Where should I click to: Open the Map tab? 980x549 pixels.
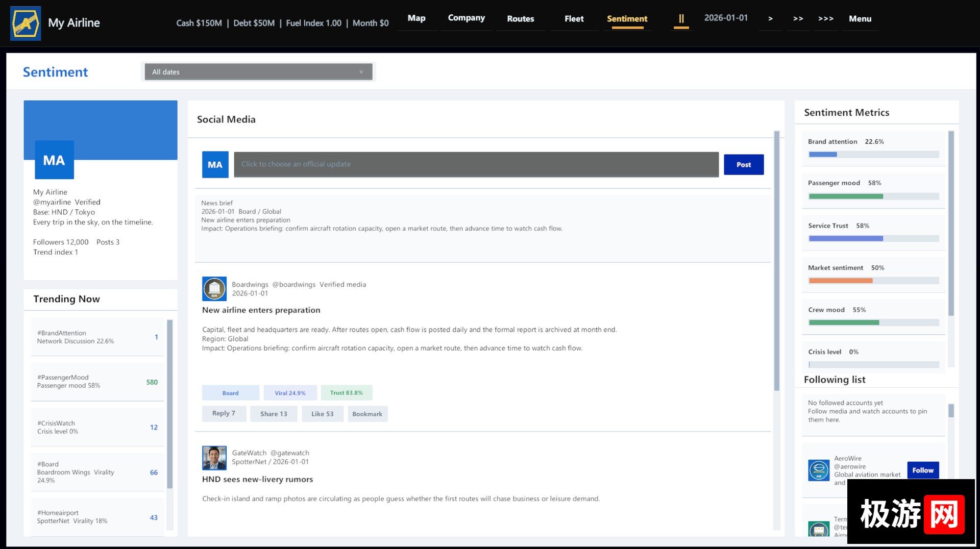(416, 18)
